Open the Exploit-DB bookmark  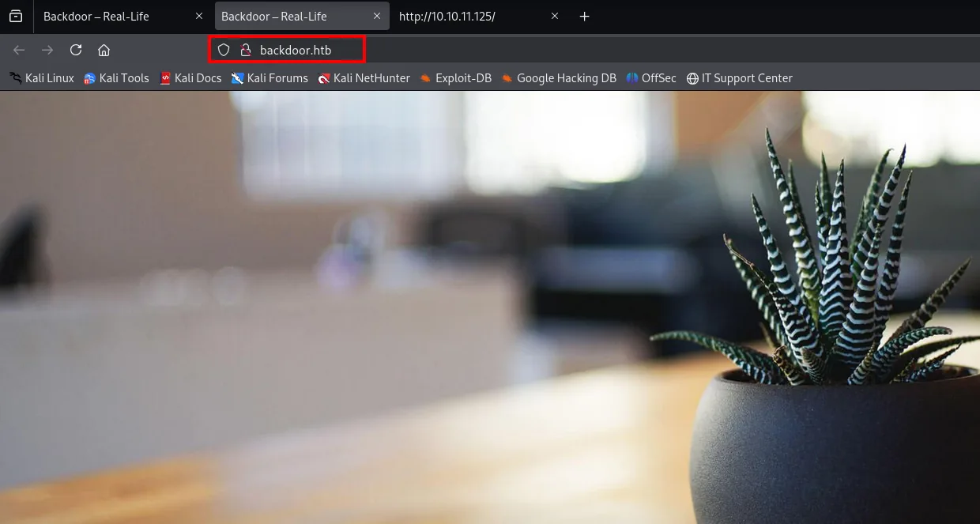(455, 77)
